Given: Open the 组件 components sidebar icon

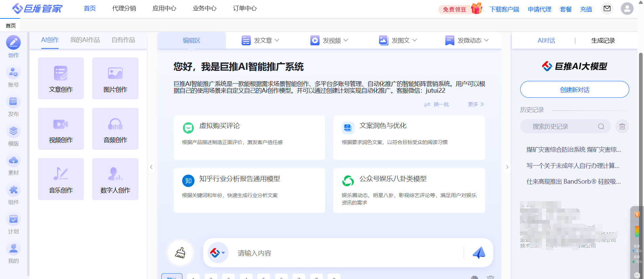Looking at the screenshot, I should pyautogui.click(x=13, y=194).
